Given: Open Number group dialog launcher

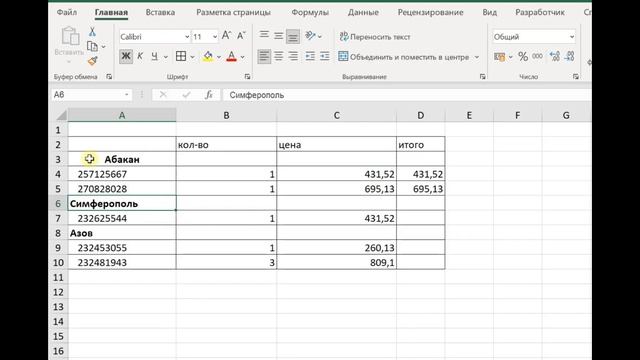Looking at the screenshot, I should pyautogui.click(x=576, y=76).
